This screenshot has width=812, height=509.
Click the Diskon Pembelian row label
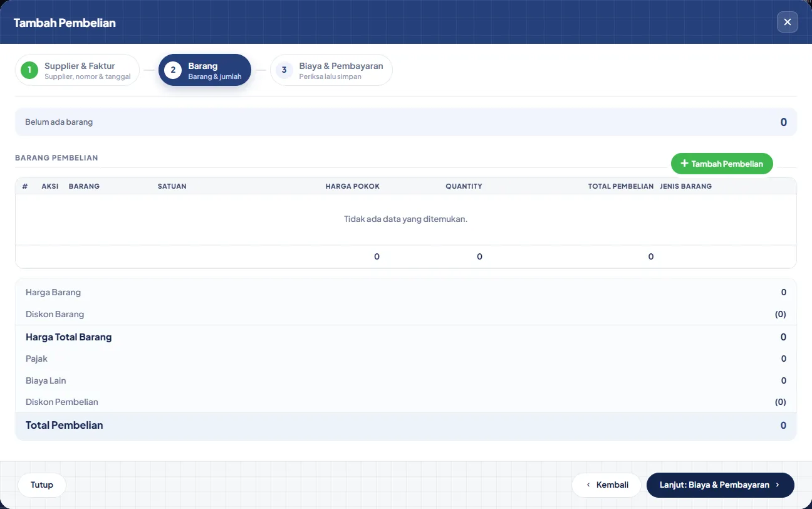pyautogui.click(x=62, y=402)
